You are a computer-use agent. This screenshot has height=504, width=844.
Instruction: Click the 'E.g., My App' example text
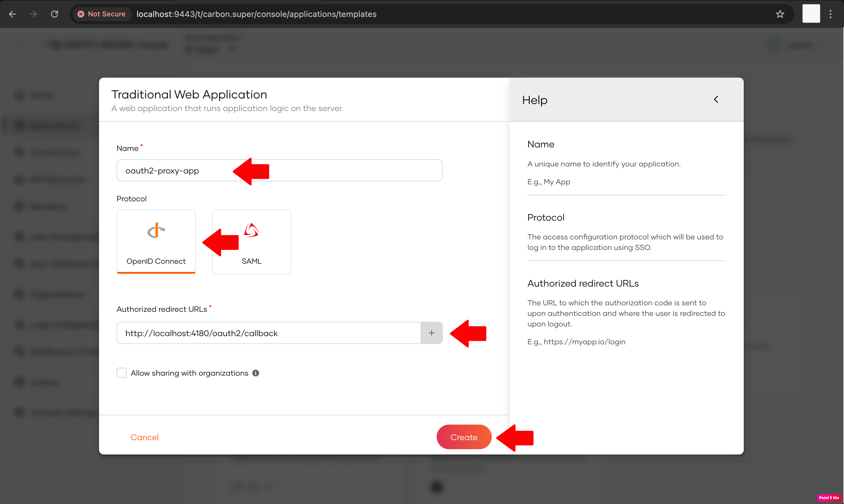[x=549, y=182]
